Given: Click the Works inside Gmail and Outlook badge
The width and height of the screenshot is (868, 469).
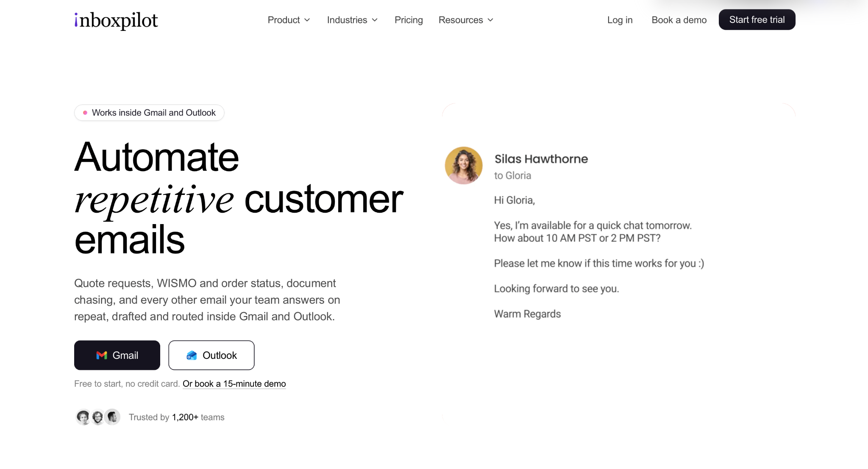Looking at the screenshot, I should click(x=149, y=113).
